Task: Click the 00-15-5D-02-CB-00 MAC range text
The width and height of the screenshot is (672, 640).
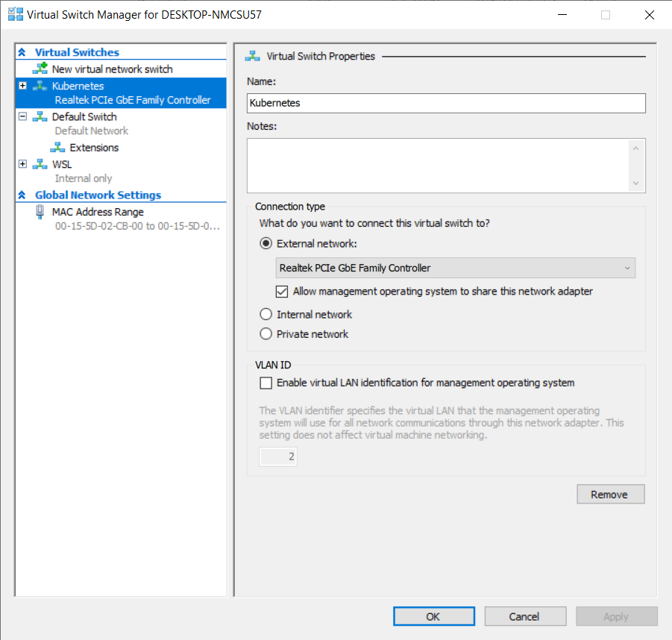Action: pos(137,226)
